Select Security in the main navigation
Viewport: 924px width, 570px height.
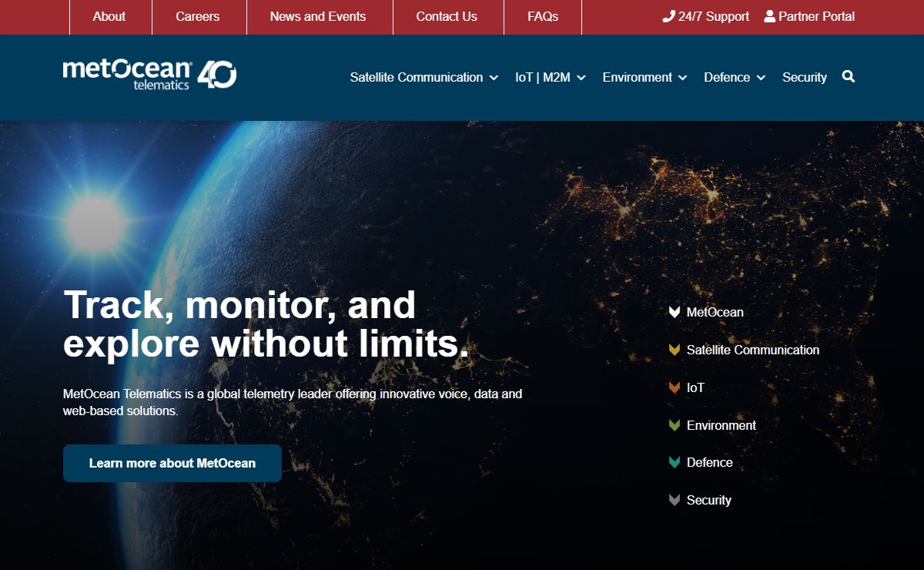[805, 77]
